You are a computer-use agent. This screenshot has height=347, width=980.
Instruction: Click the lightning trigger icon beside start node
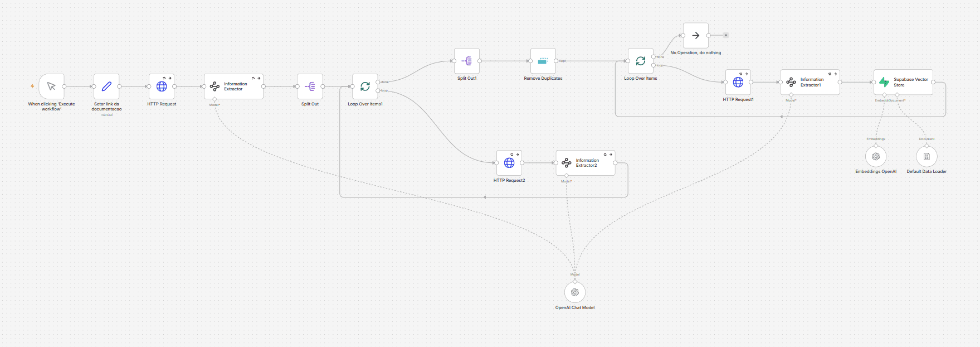(32, 86)
